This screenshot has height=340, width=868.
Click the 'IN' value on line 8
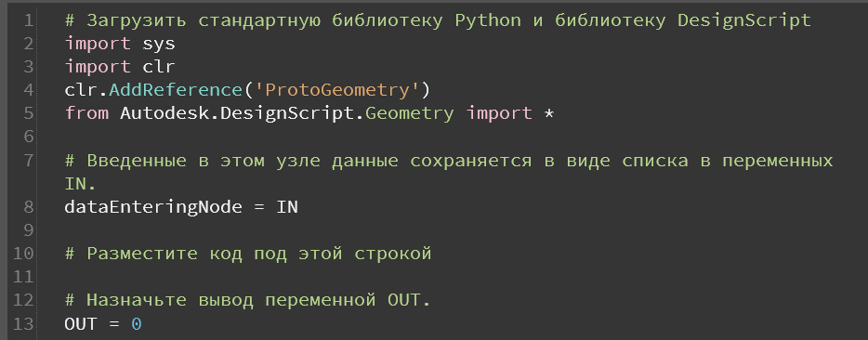click(x=287, y=207)
